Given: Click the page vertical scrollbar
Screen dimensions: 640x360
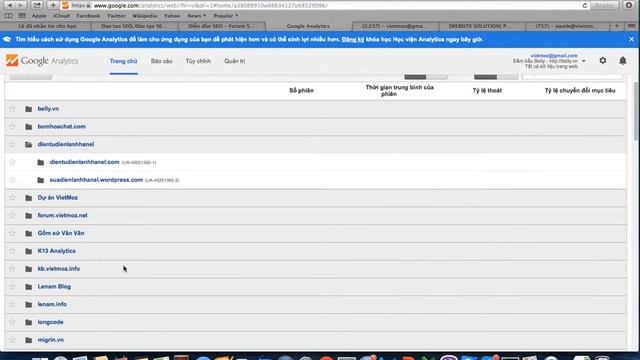Looking at the screenshot, I should point(636,111).
